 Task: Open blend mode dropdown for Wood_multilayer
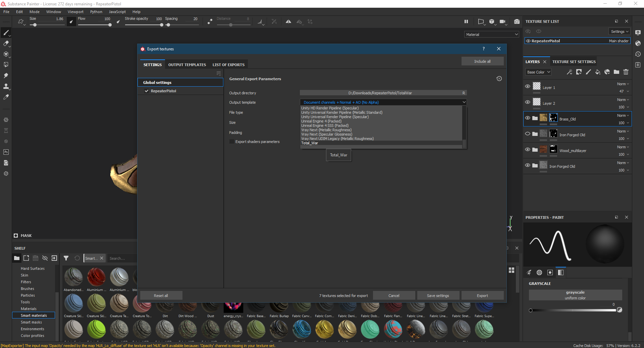[623, 147]
